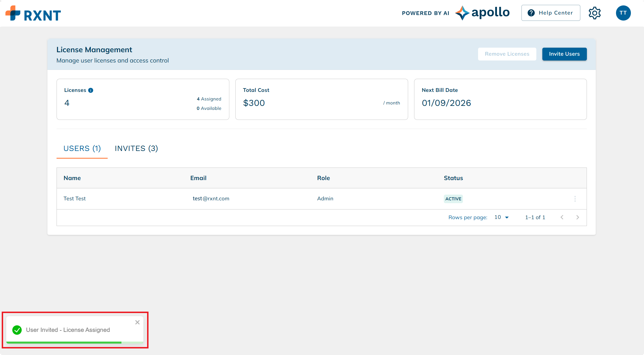This screenshot has height=355, width=644.
Task: Click the TT user avatar
Action: pos(623,13)
